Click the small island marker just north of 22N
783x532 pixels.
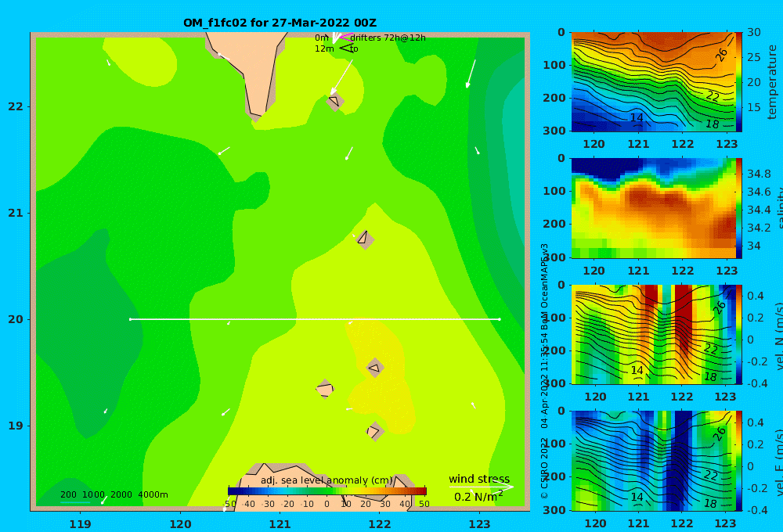[334, 101]
